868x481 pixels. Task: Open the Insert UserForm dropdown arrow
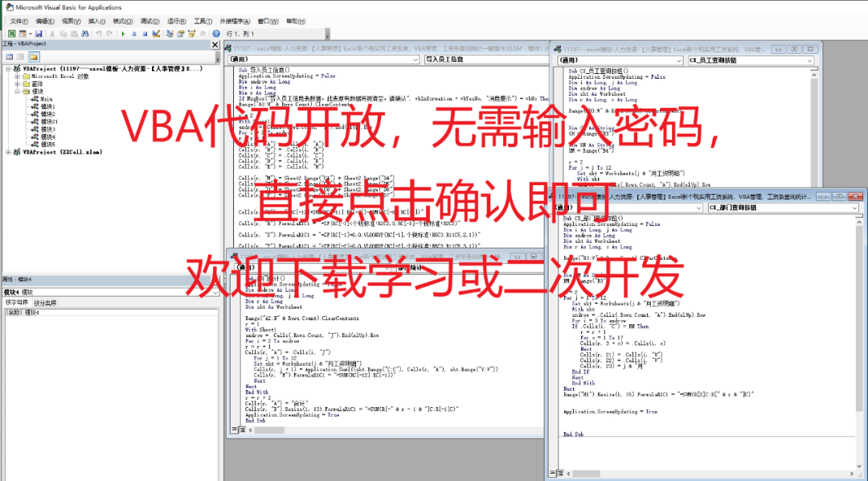tap(30, 34)
